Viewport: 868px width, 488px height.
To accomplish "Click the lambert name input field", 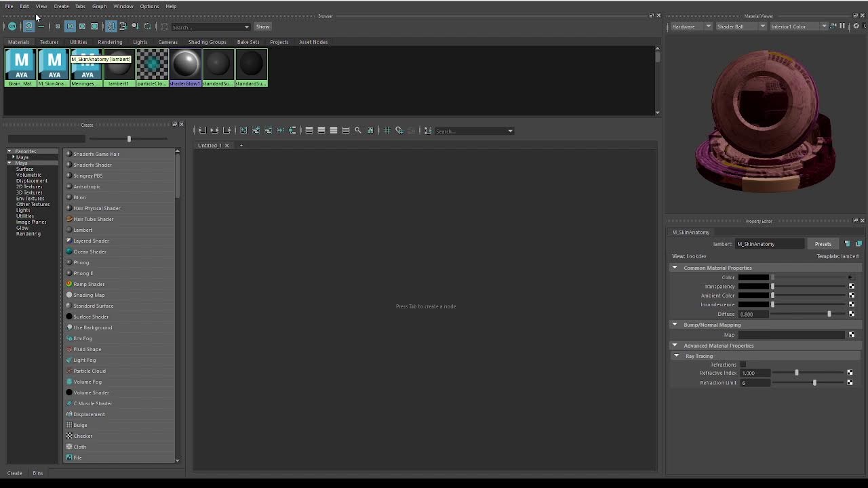I will point(770,244).
